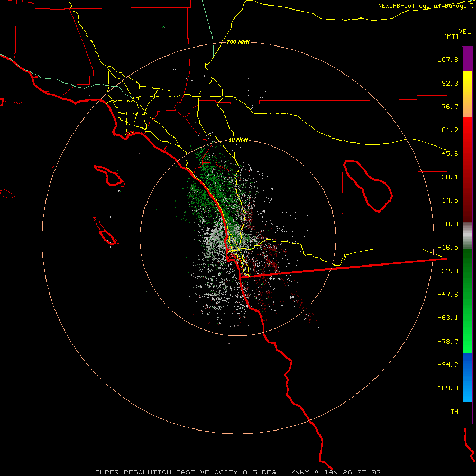Click the Salton Sea outline on the map

[368, 186]
